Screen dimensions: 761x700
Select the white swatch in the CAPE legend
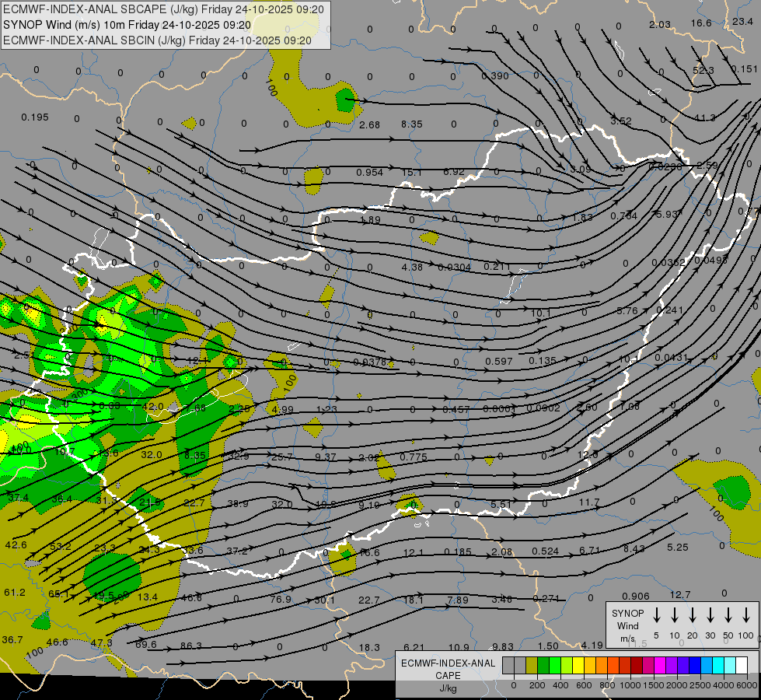(x=742, y=665)
